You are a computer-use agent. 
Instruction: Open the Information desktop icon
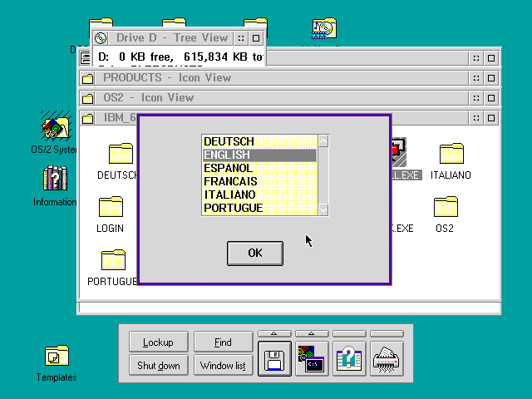(56, 178)
